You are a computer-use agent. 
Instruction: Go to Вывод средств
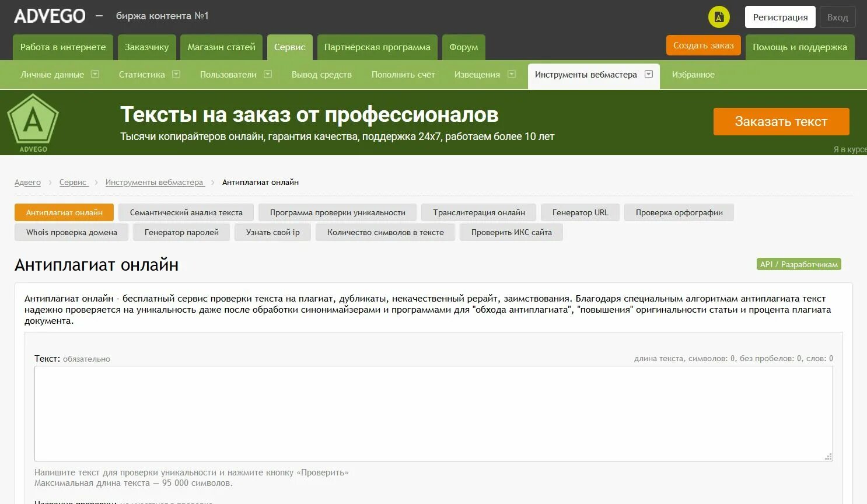tap(321, 75)
